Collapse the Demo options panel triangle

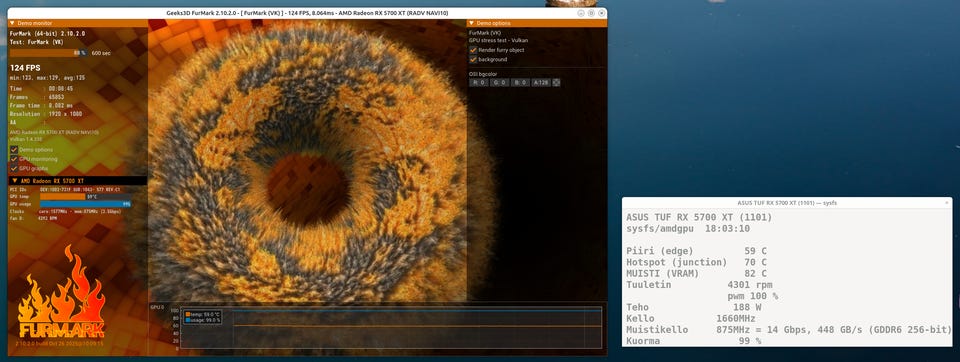pyautogui.click(x=471, y=23)
